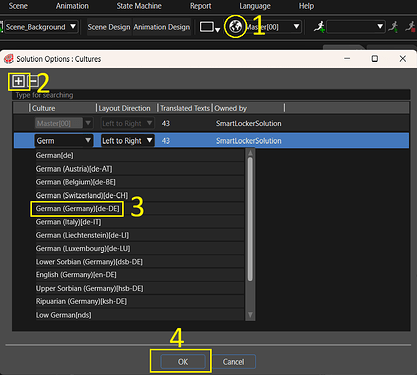
Task: Click SmartLockerSolution in the Master row
Action: (x=249, y=123)
